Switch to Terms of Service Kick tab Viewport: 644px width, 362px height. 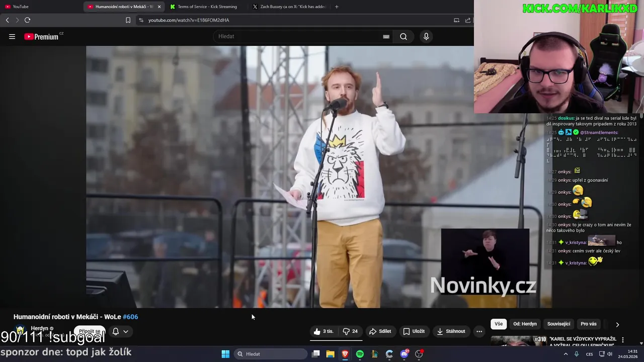tap(206, 7)
